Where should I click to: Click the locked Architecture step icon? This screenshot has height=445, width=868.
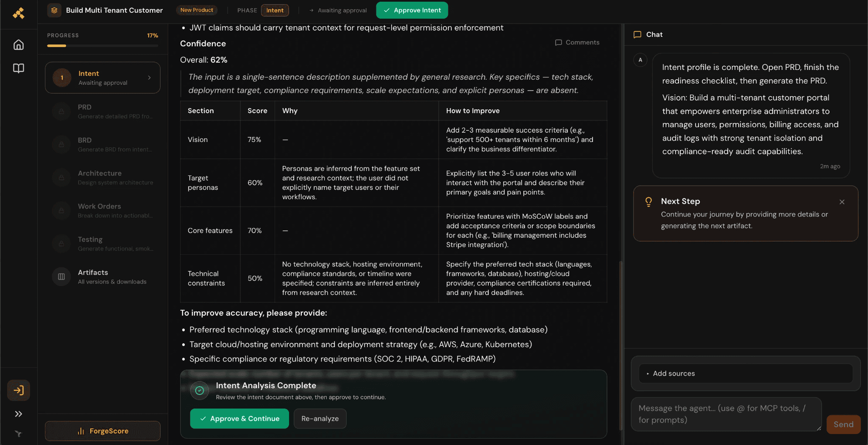[x=61, y=178]
